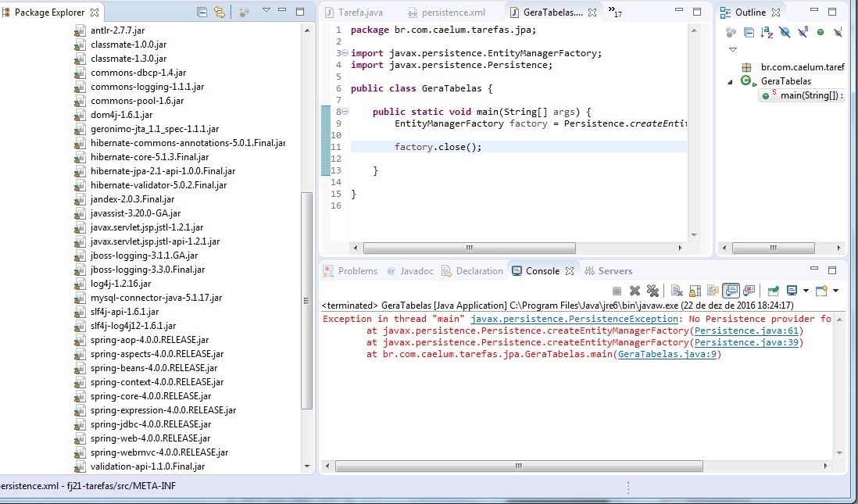Toggle Word Wrap in Console toolbar
The image size is (858, 504).
(713, 291)
